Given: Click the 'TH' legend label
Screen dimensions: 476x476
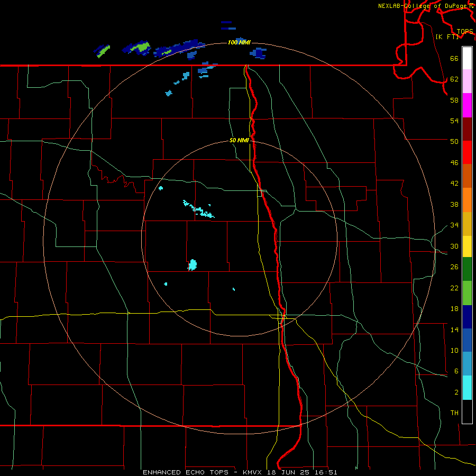Looking at the screenshot, I should [454, 413].
